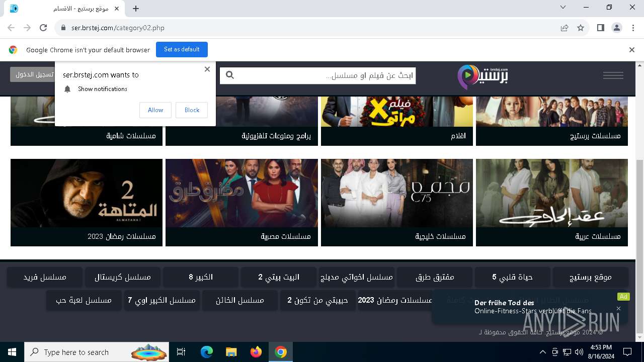Click مسلسل اخواتي مدبلج footer tag
Image resolution: width=644 pixels, height=362 pixels.
click(x=356, y=277)
